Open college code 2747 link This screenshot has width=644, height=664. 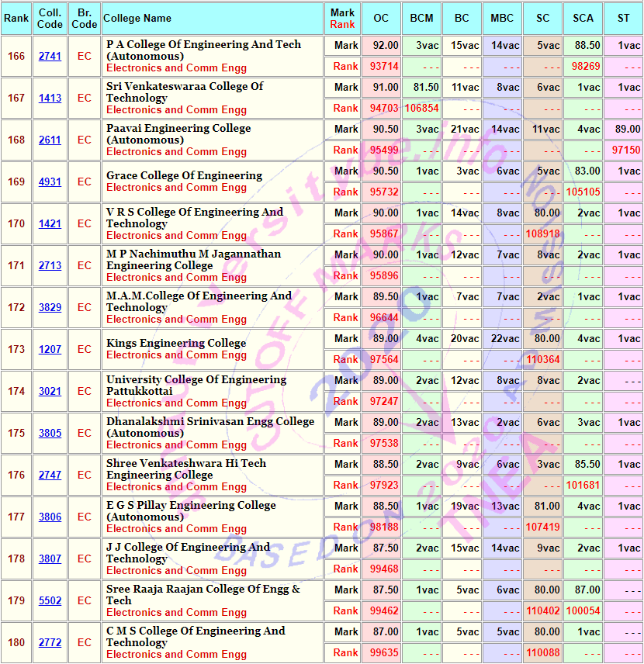(x=50, y=476)
